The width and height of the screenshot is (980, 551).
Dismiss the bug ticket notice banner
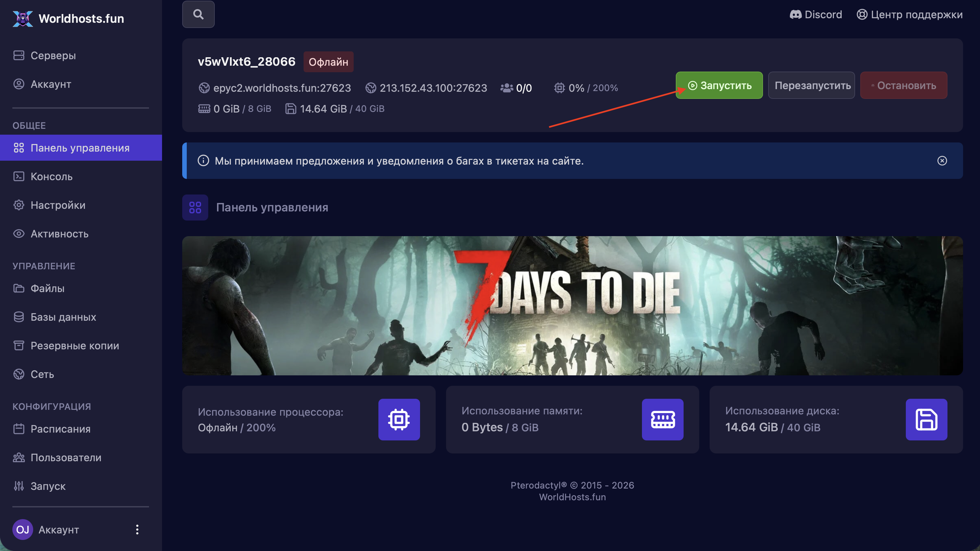coord(942,161)
